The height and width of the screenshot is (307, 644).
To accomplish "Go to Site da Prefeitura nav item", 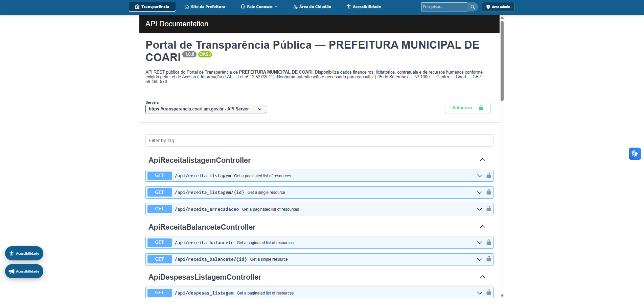I will tap(205, 7).
